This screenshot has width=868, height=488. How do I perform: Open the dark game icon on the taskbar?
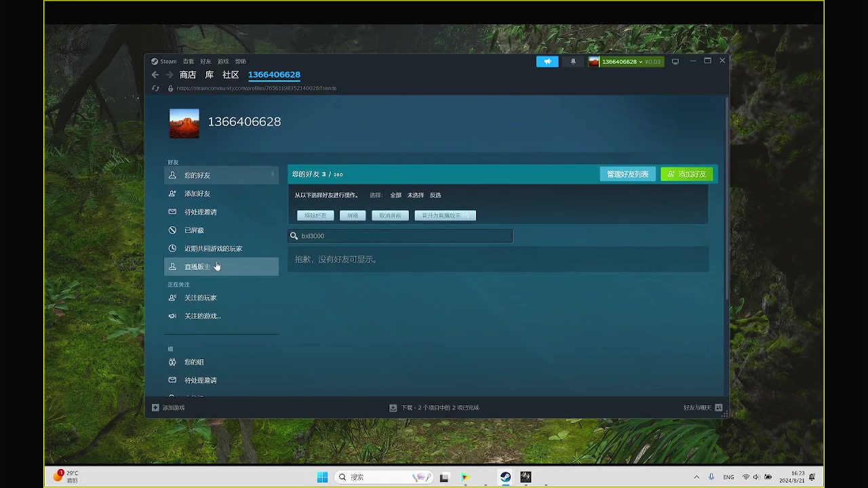point(526,477)
